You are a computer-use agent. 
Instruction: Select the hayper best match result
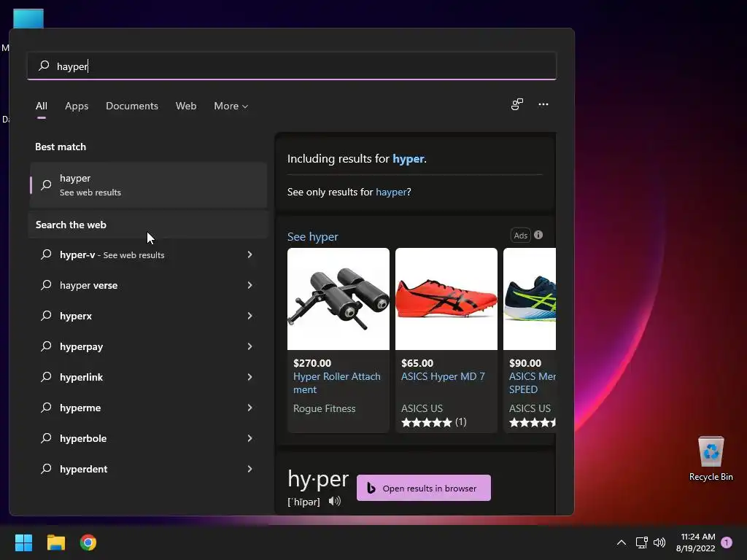pos(148,184)
